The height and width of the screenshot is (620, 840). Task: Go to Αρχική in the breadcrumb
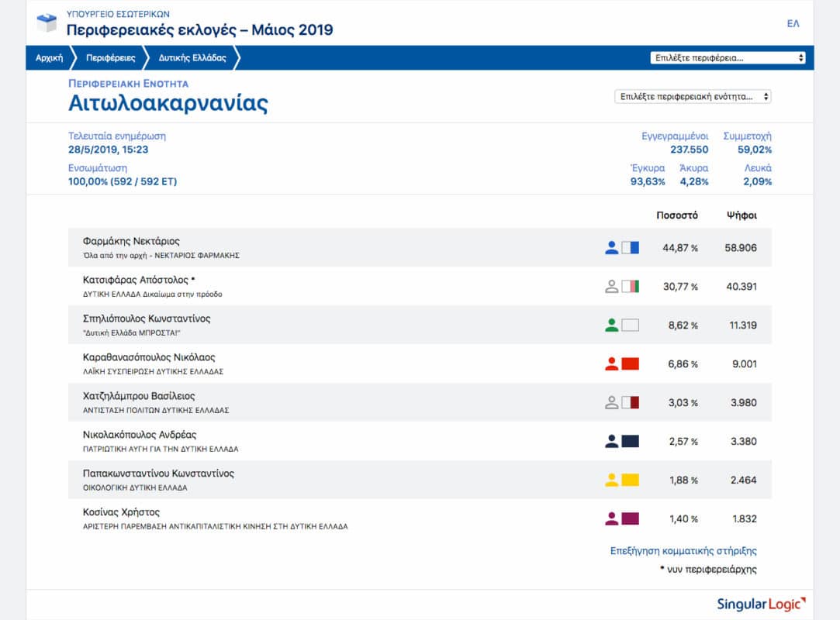click(49, 58)
